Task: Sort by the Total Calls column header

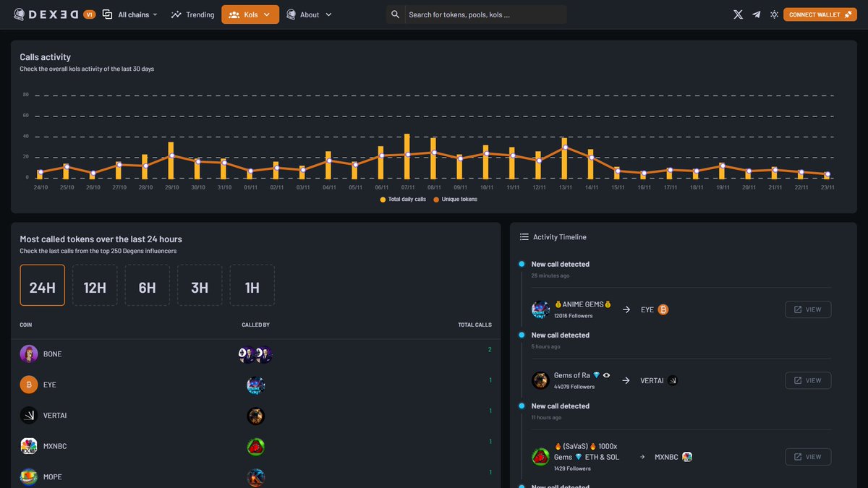Action: tap(475, 325)
